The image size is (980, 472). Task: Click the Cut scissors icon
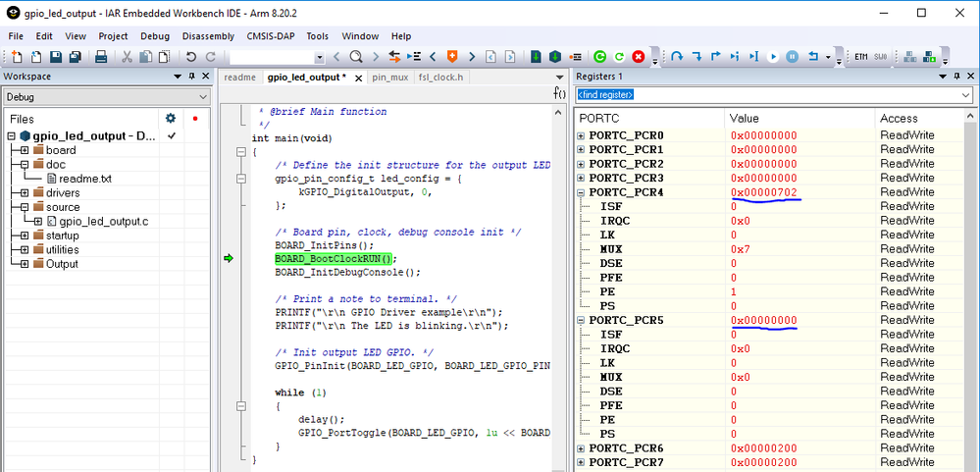pyautogui.click(x=127, y=57)
